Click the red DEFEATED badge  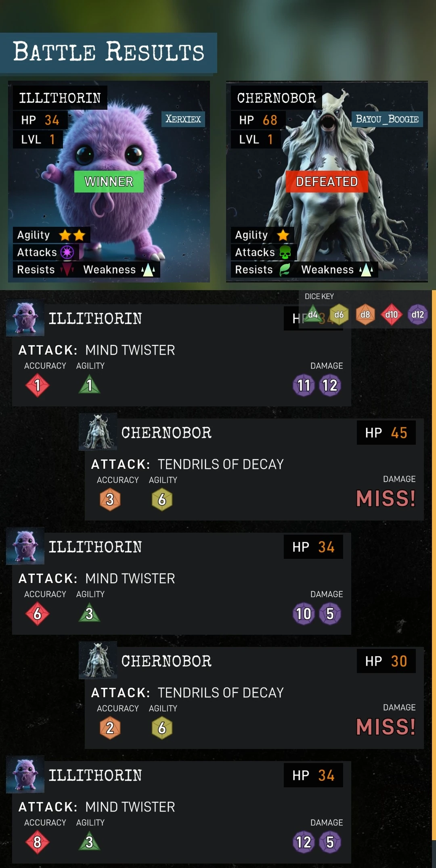pyautogui.click(x=327, y=182)
